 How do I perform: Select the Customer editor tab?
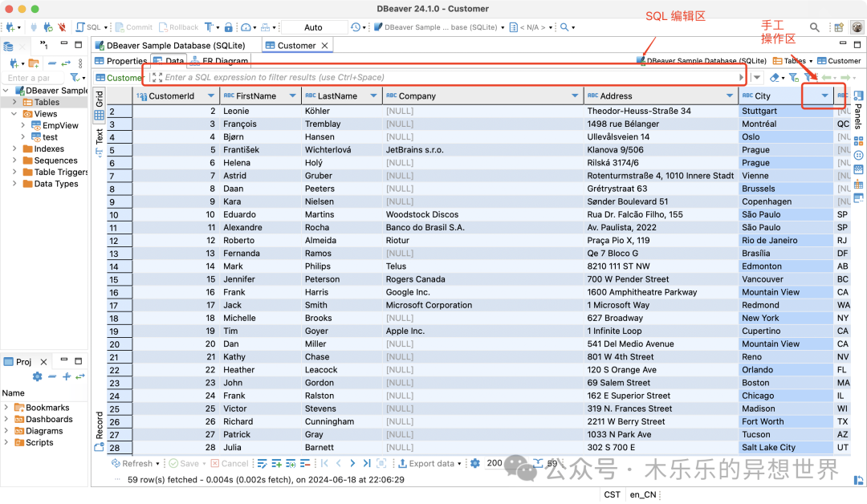tap(296, 45)
